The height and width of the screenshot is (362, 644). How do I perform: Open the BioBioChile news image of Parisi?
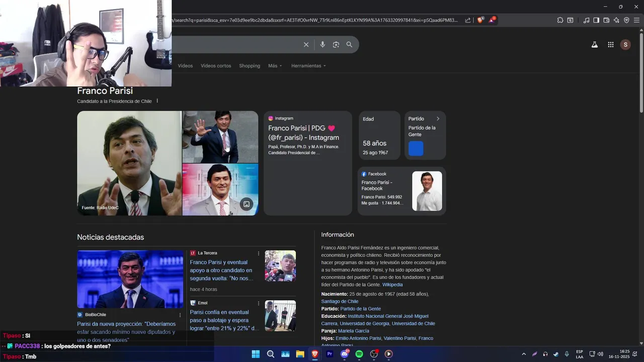tap(130, 279)
